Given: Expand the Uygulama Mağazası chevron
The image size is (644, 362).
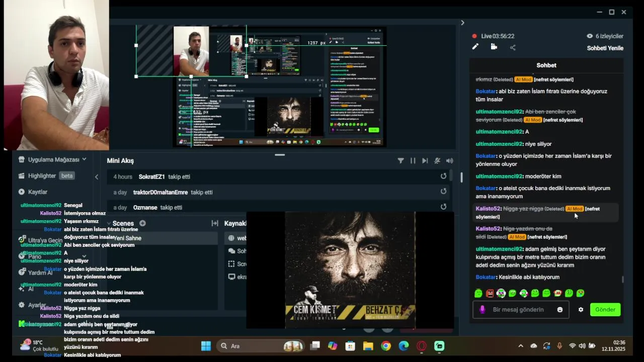Looking at the screenshot, I should pyautogui.click(x=84, y=159).
